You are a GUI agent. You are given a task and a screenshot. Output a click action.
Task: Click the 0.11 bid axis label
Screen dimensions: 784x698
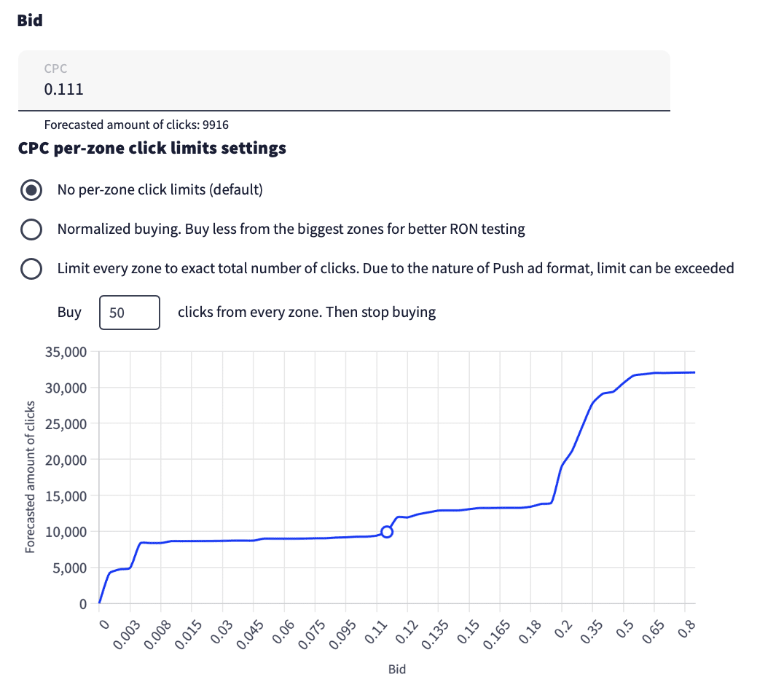click(x=374, y=630)
